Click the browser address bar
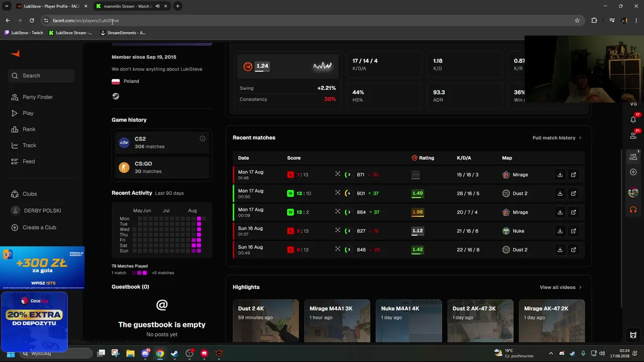The height and width of the screenshot is (362, 644). 312,21
